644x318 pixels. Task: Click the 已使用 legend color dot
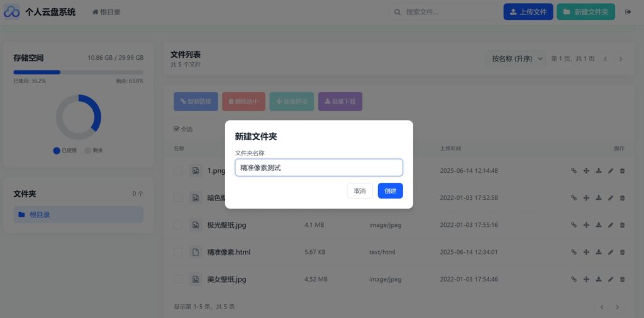(x=57, y=151)
